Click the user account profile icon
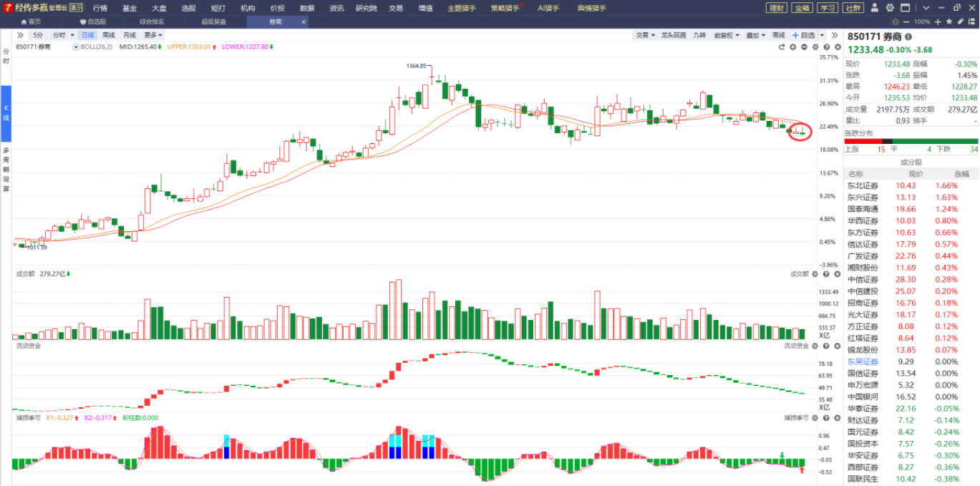 coord(875,8)
